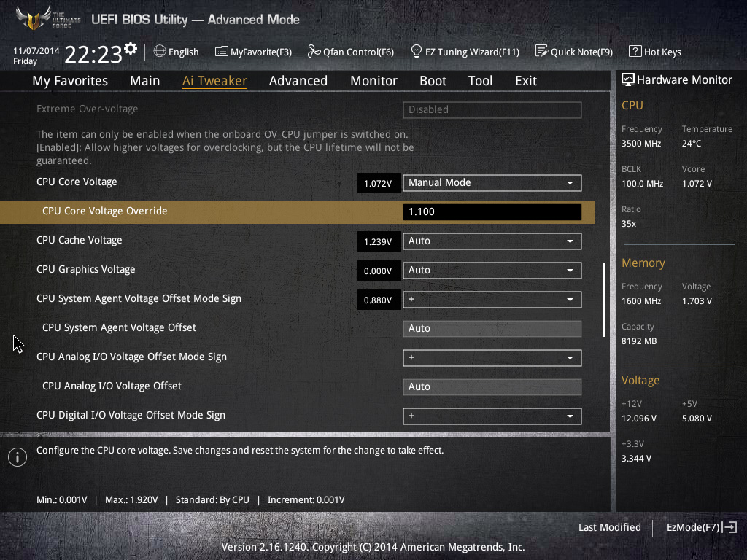Click the 24°C CPU temperature value

coord(692,144)
